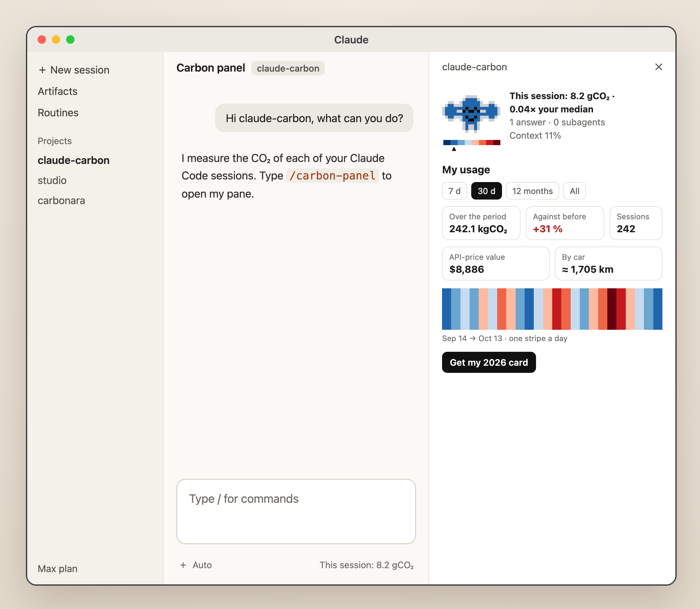
Task: Click the API-price value $8,886 card
Action: click(x=495, y=263)
